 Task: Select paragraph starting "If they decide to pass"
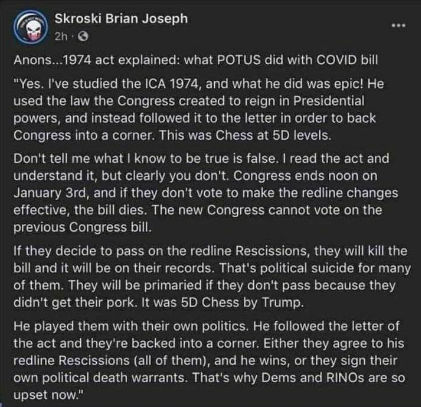click(212, 276)
